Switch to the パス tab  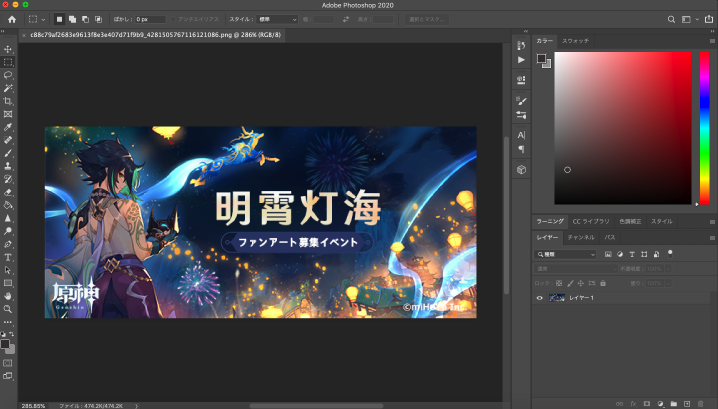click(609, 237)
